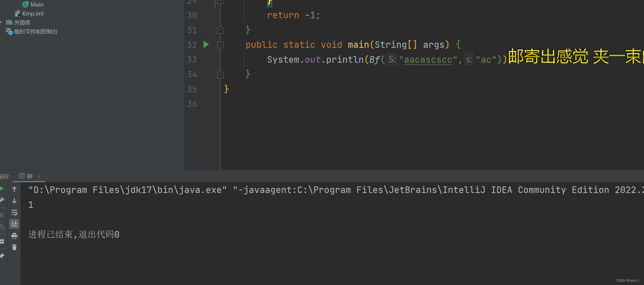Click 'main' method name
The height and width of the screenshot is (285, 644).
358,45
